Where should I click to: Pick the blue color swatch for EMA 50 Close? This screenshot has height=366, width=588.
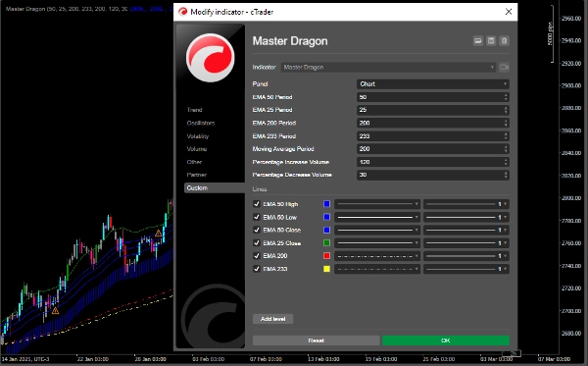coord(326,230)
